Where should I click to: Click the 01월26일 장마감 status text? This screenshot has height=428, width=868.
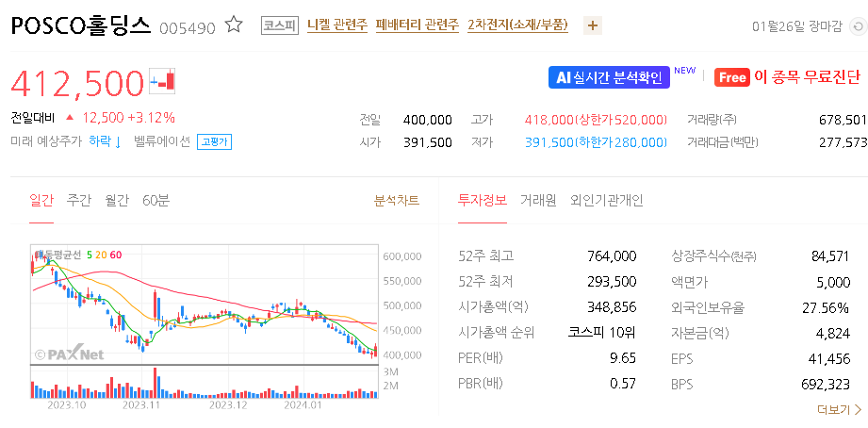coord(797,26)
